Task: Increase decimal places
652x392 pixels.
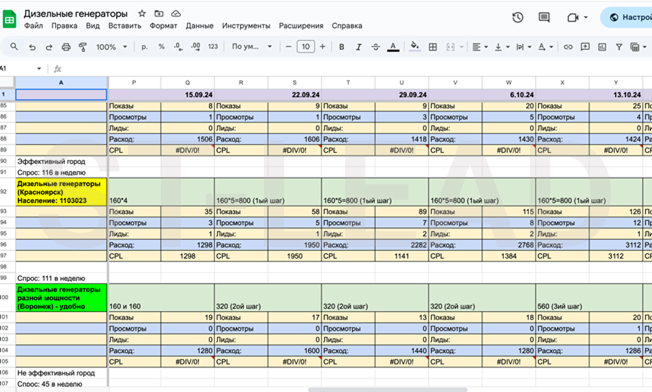Action: (x=195, y=47)
